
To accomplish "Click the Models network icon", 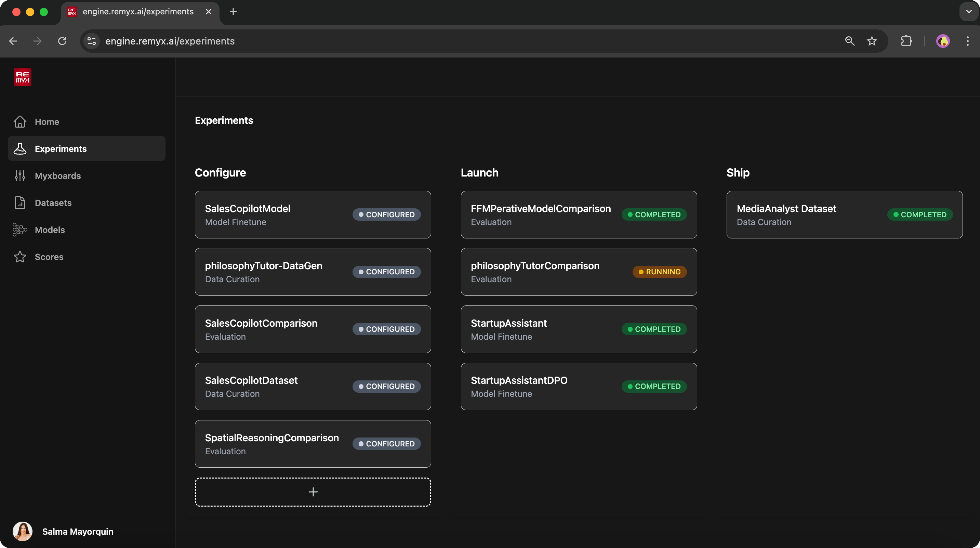I will point(20,230).
